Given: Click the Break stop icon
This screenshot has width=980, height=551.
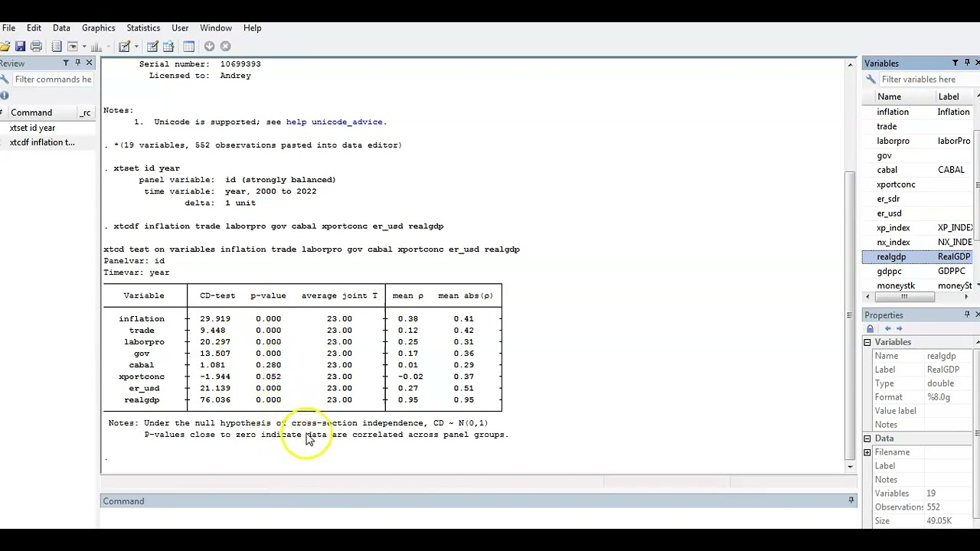Looking at the screenshot, I should [x=225, y=47].
